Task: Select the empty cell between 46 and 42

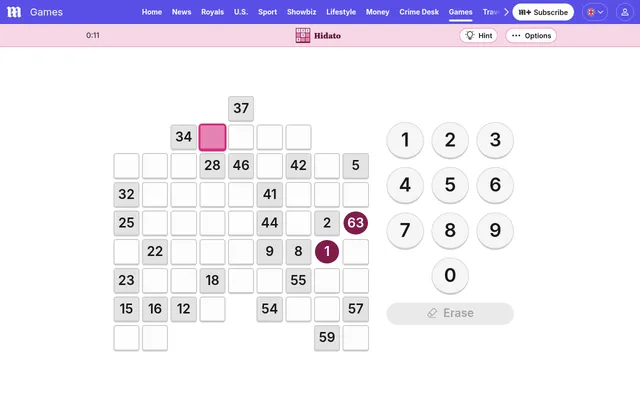Action: 270,166
